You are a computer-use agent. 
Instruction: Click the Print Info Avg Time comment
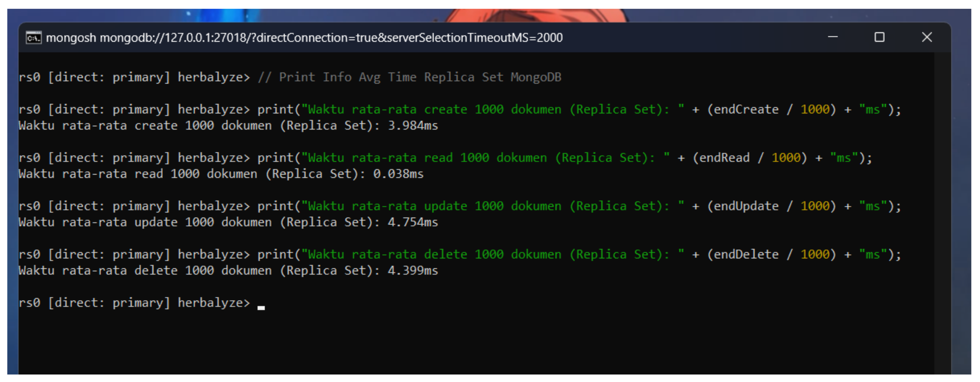[409, 77]
